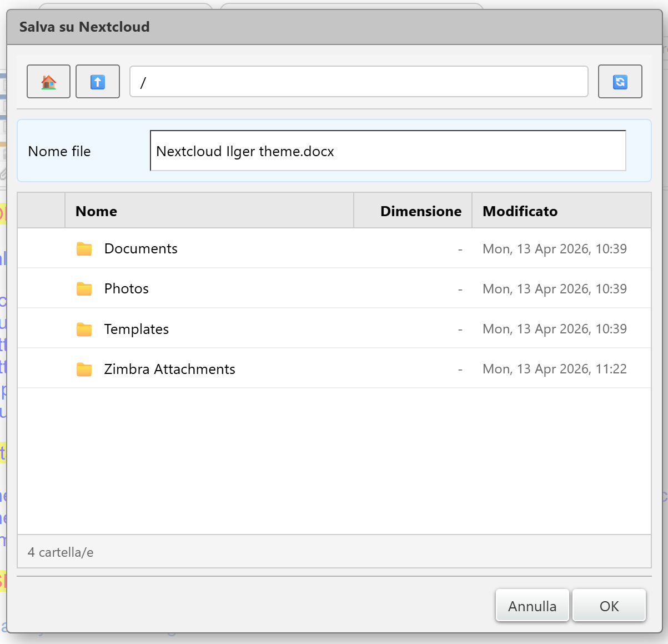Click the Documents folder icon
Viewport: 668px width, 644px height.
click(x=84, y=249)
